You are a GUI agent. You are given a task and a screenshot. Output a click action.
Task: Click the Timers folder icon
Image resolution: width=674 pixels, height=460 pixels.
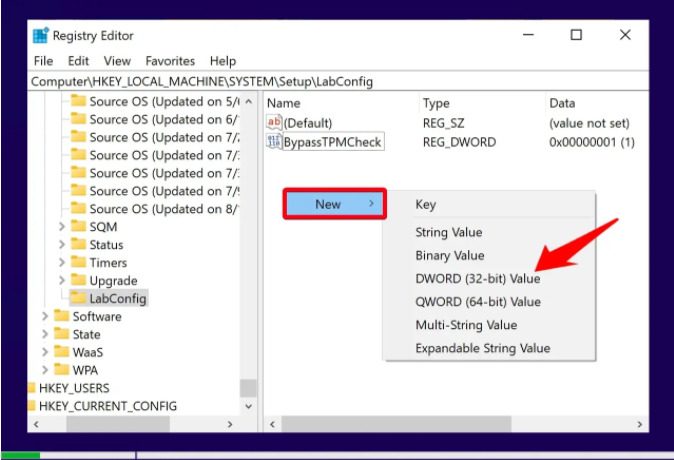pyautogui.click(x=78, y=262)
